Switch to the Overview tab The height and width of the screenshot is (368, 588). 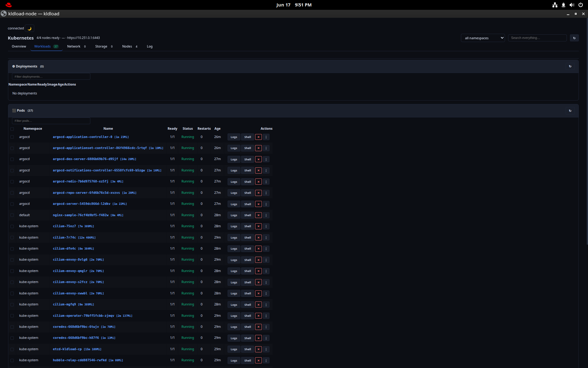(19, 46)
